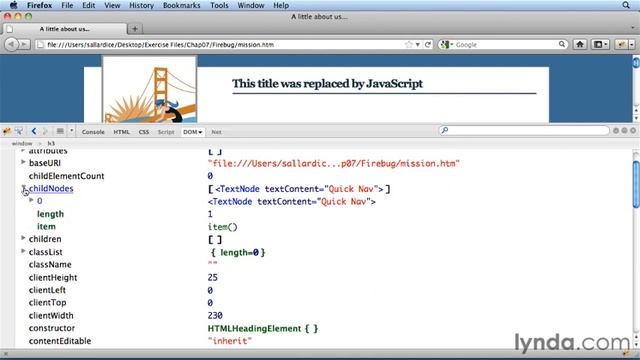Activate the Firebug inspect element tool
This screenshot has width=640, height=360.
tap(19, 131)
